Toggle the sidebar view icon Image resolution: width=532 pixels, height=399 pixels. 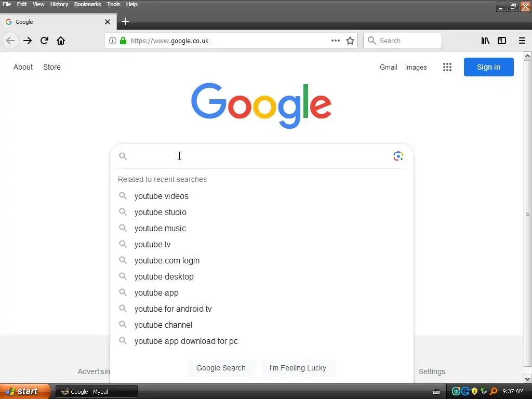(x=502, y=41)
